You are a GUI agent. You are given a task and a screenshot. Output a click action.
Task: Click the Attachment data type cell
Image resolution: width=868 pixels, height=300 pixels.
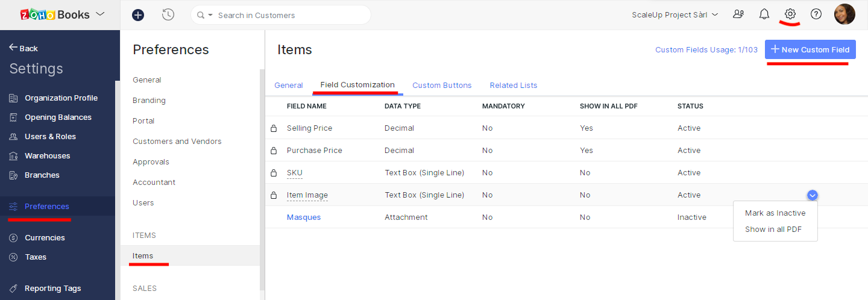pos(406,217)
